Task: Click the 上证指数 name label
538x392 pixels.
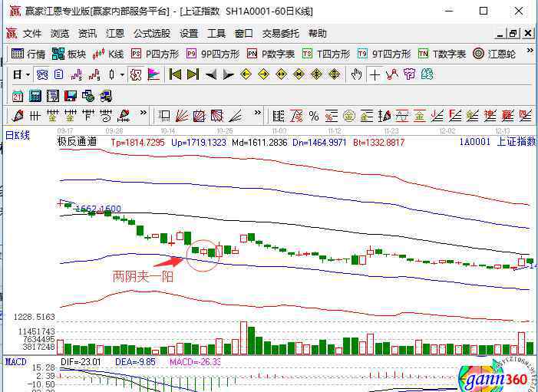Action: point(516,141)
